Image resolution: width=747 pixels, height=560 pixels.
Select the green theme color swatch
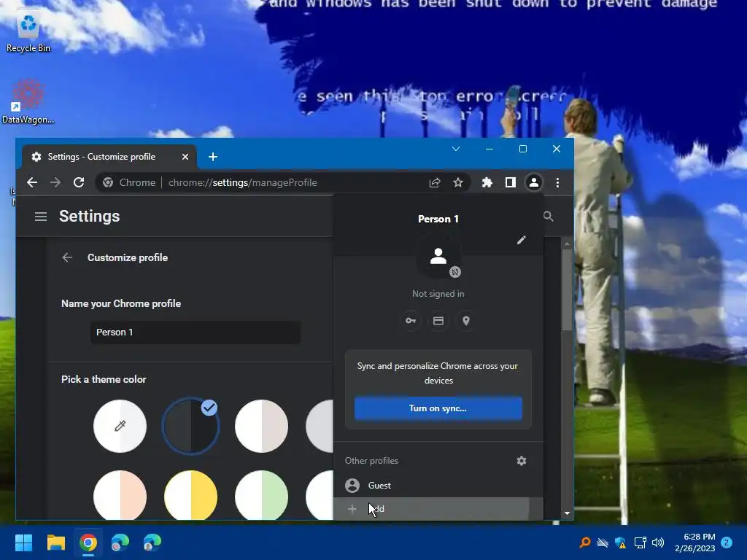click(262, 495)
